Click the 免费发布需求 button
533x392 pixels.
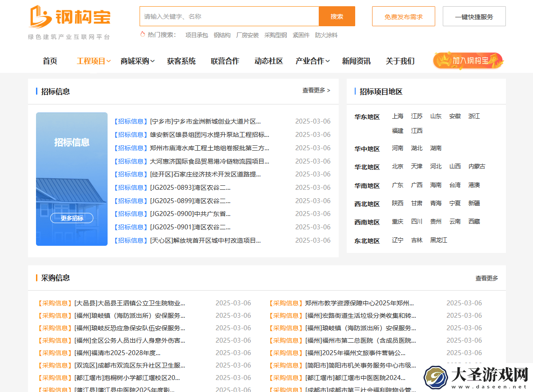point(404,16)
